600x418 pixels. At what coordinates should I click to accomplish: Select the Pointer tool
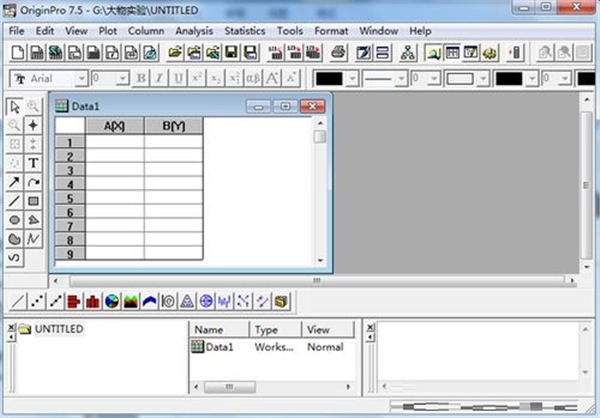15,107
